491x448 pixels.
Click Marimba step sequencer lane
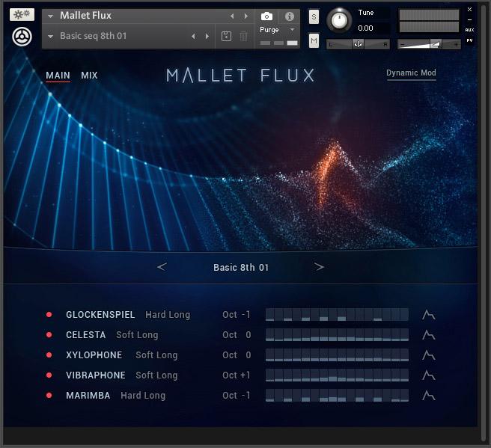tap(337, 396)
